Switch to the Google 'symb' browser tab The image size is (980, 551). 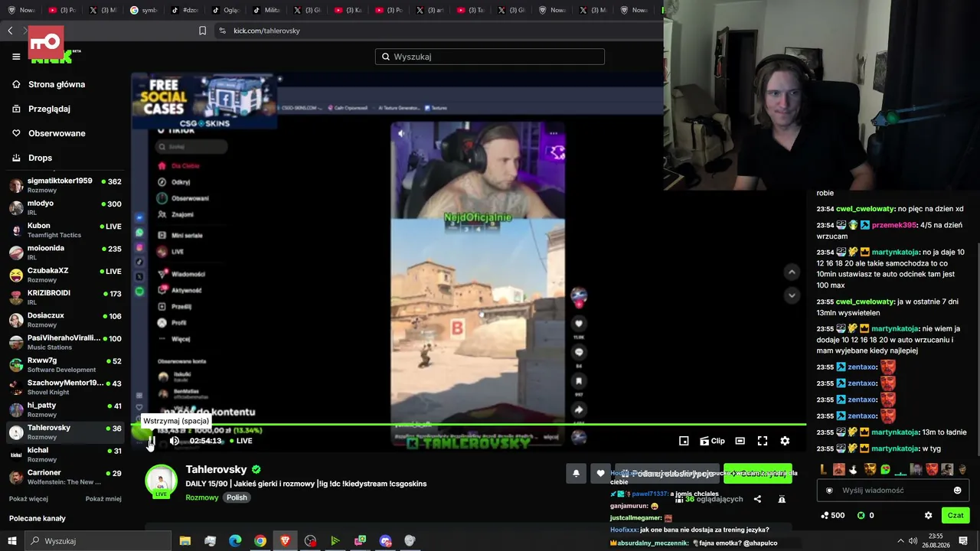pos(144,10)
